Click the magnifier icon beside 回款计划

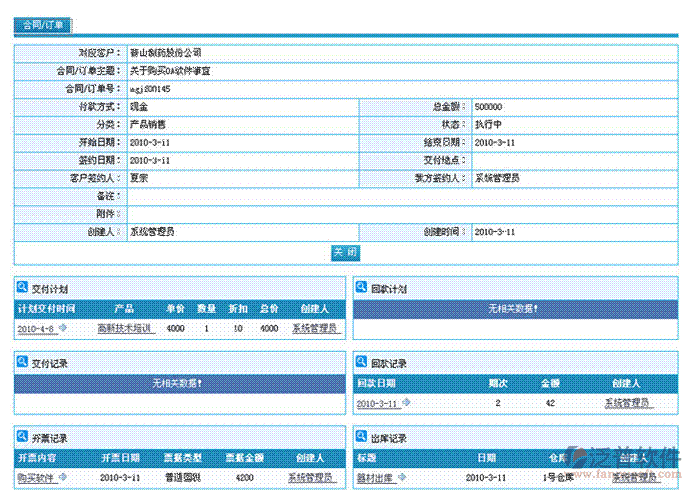point(361,288)
